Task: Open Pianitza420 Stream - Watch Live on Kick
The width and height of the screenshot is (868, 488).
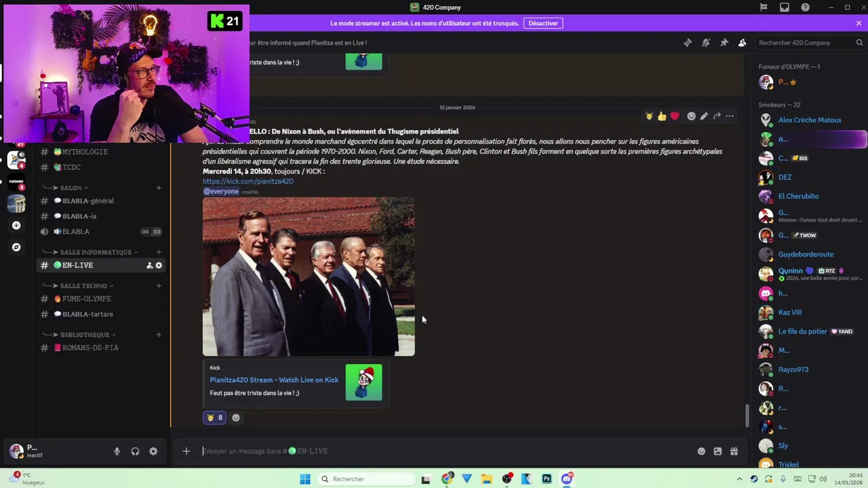Action: click(274, 380)
